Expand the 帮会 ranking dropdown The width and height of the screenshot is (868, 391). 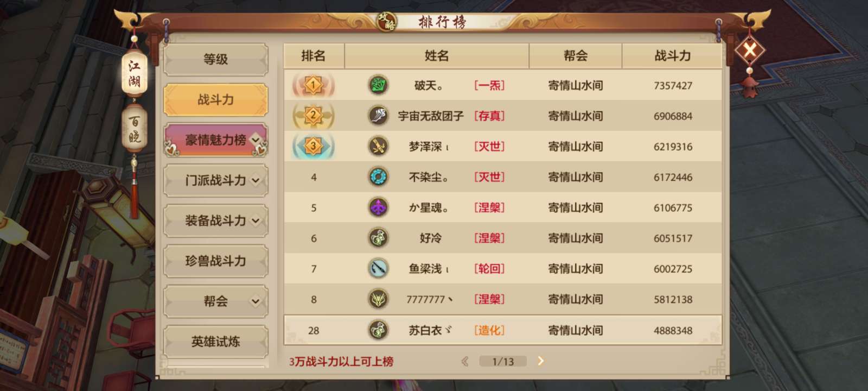tap(216, 301)
